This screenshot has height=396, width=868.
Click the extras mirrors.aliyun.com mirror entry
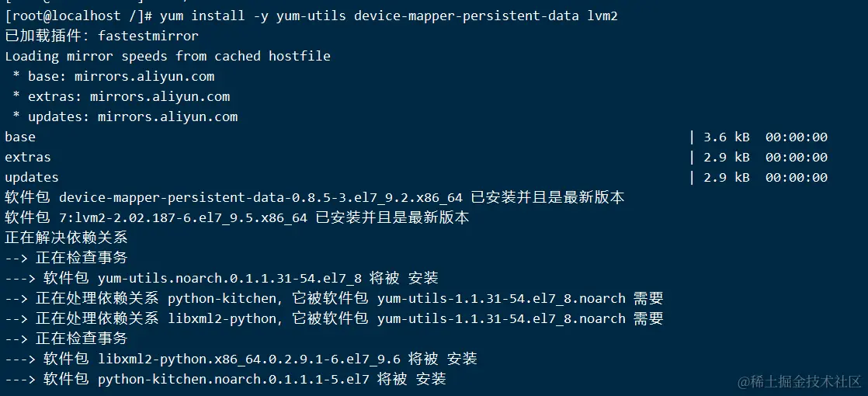click(x=128, y=96)
